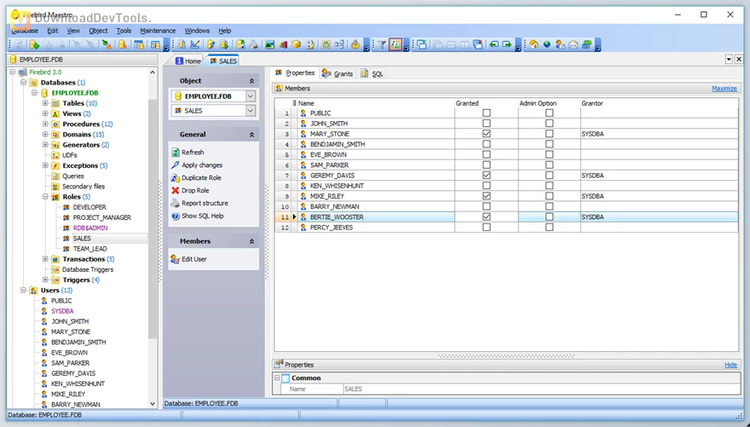This screenshot has width=750, height=427.
Task: Collapse the Members panel section
Action: click(252, 241)
